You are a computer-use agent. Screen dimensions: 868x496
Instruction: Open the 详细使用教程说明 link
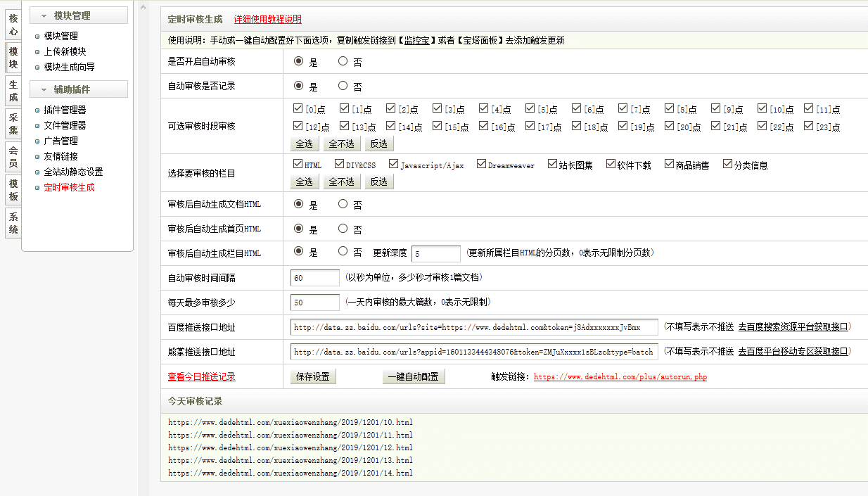[267, 20]
